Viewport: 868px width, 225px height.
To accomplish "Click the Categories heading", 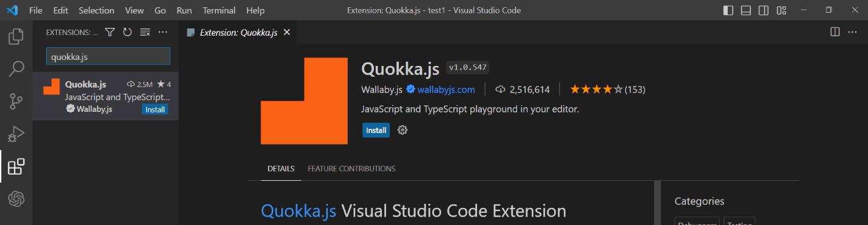I will pos(699,201).
